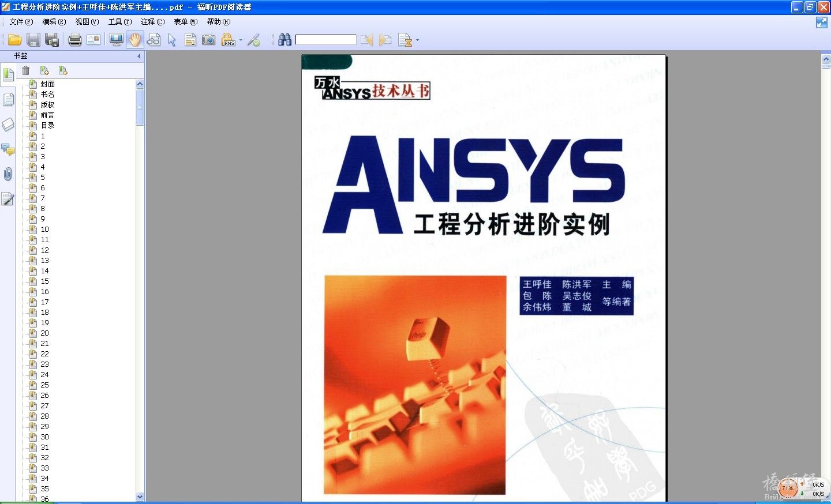Open the 编辑(E) menu

click(x=54, y=22)
